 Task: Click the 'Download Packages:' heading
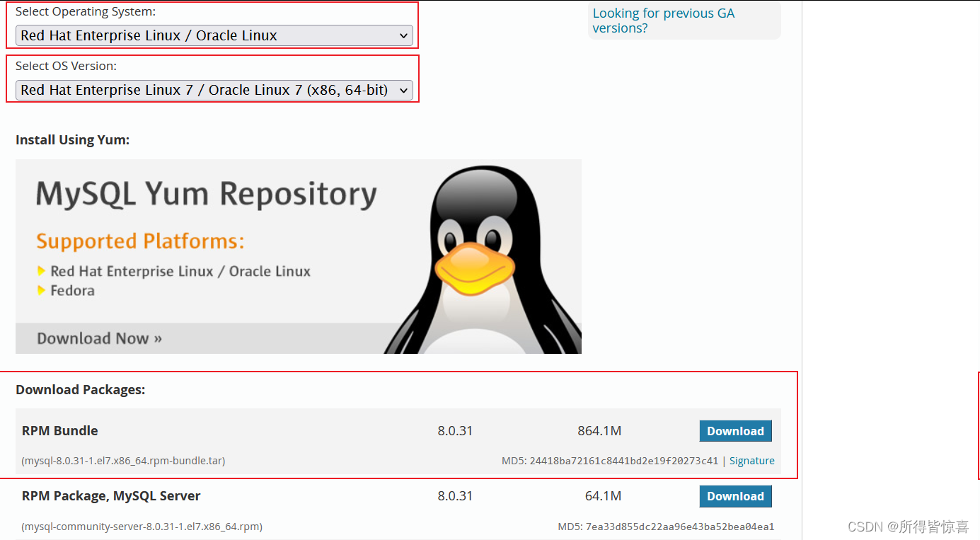tap(80, 390)
